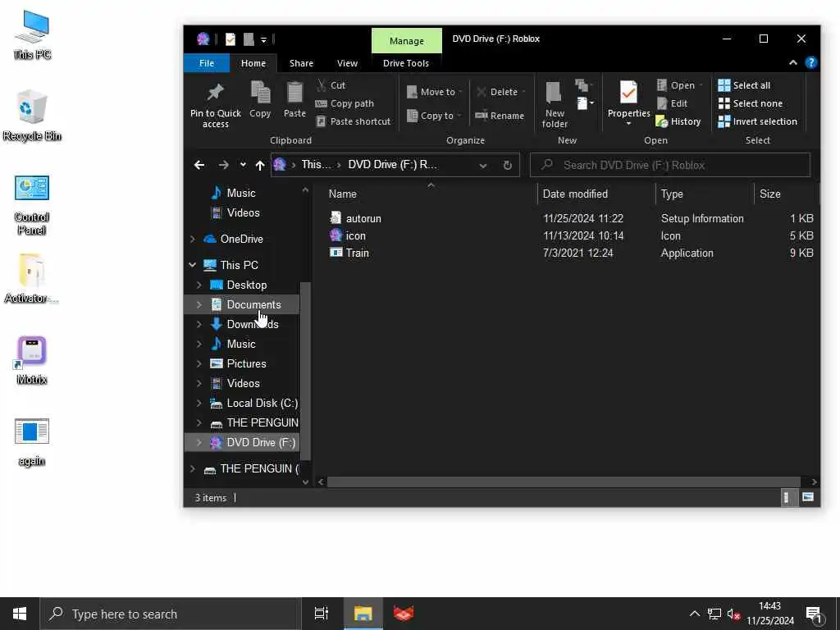840x630 pixels.
Task: Select the Control Panel desktop icon
Action: 32,205
